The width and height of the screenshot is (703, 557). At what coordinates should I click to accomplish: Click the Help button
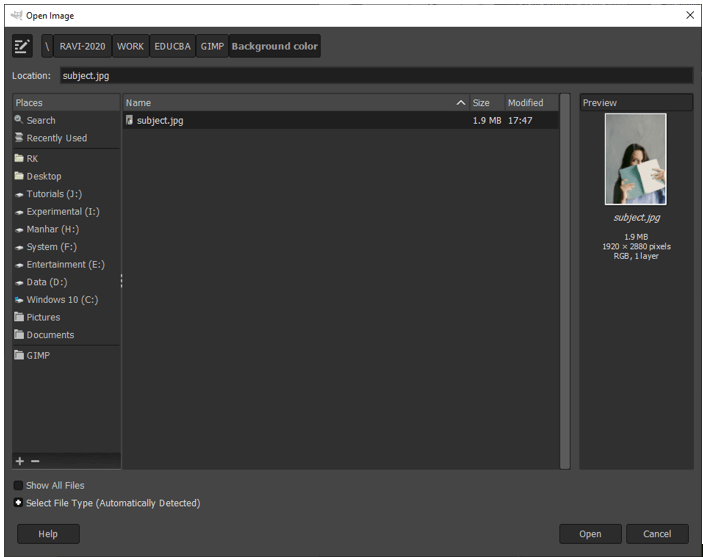coord(48,534)
